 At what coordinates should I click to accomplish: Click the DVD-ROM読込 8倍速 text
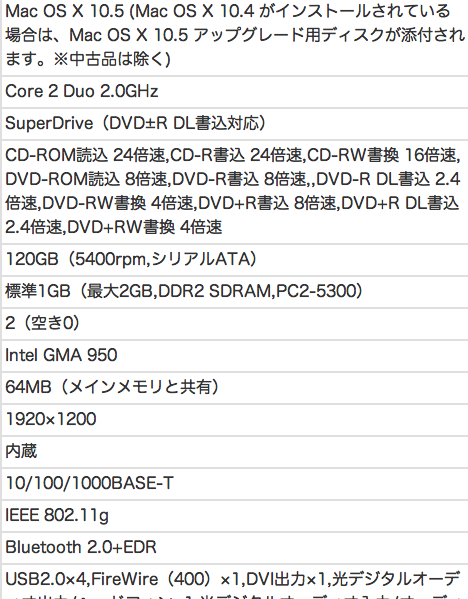[x=86, y=180]
